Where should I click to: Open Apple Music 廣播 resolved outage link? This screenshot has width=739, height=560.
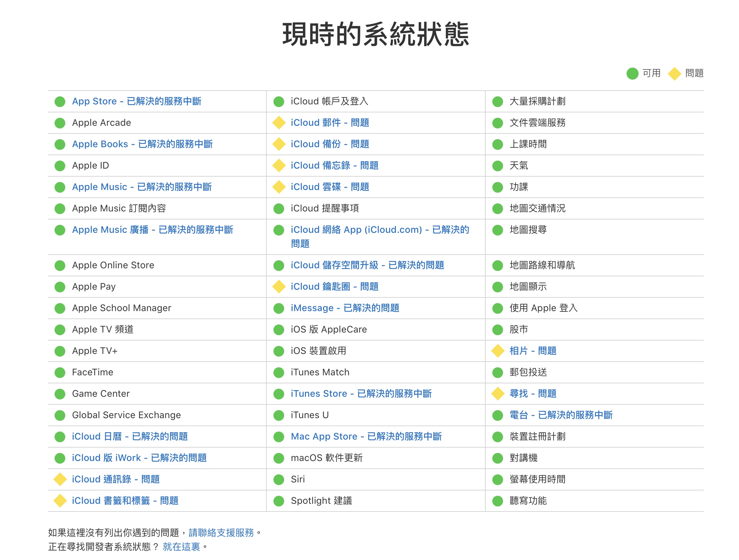[x=153, y=230]
